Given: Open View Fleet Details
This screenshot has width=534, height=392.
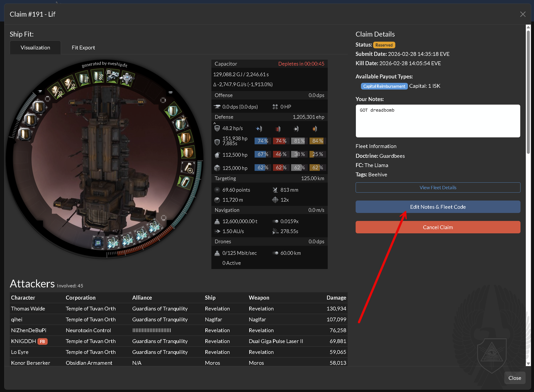Looking at the screenshot, I should coord(438,187).
